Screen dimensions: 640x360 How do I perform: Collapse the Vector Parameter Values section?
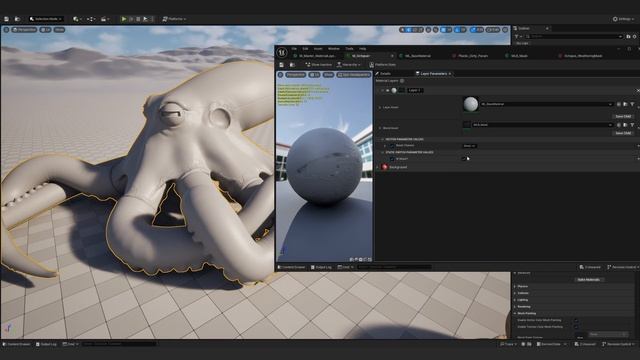(x=382, y=140)
